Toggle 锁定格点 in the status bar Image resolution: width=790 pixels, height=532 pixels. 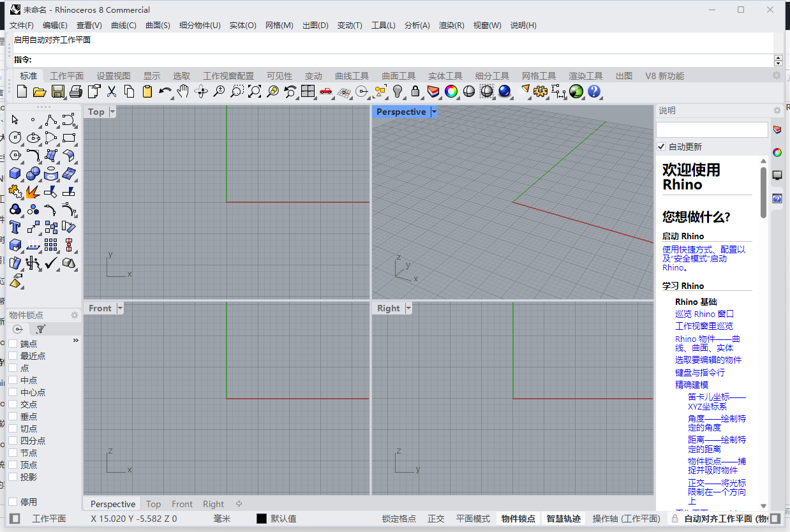[399, 519]
